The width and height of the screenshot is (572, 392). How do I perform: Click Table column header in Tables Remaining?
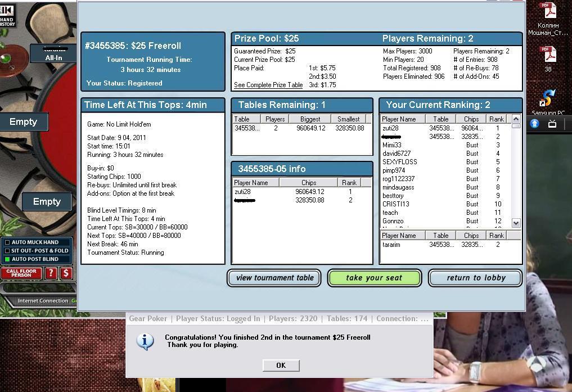[x=246, y=119]
